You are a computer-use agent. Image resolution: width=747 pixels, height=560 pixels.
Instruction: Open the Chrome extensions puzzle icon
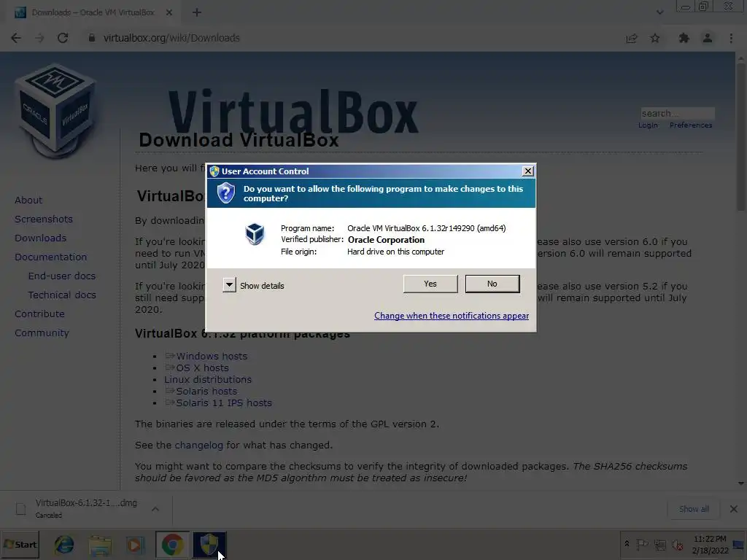coord(684,38)
